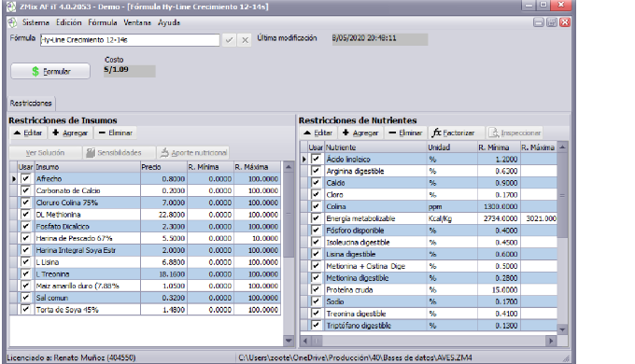Click the document icon beside Sistema menu
635x364 pixels.
point(12,22)
